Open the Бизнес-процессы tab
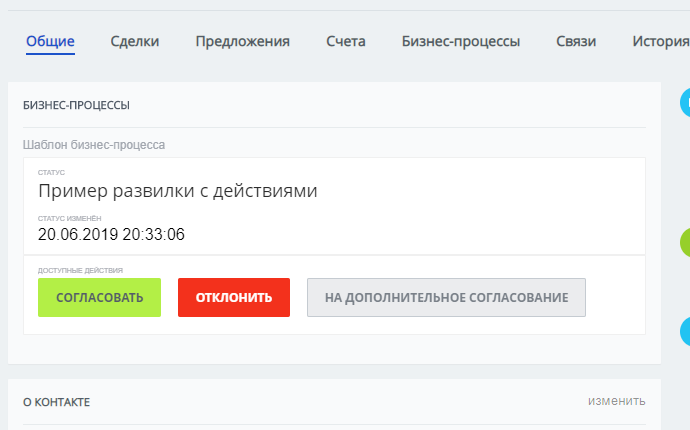 point(461,41)
